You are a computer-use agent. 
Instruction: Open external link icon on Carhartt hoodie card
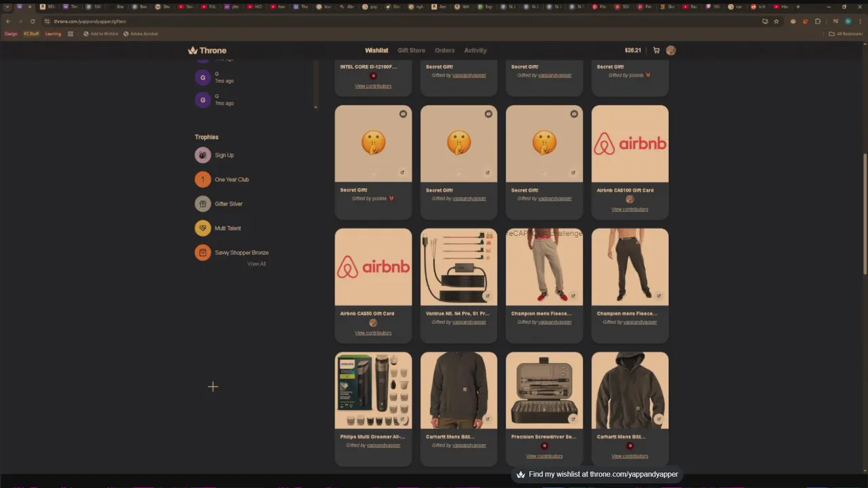(658, 419)
